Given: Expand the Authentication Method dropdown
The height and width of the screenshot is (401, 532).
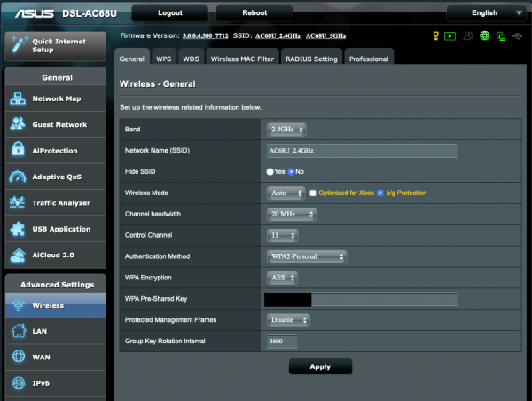Looking at the screenshot, I should (306, 256).
